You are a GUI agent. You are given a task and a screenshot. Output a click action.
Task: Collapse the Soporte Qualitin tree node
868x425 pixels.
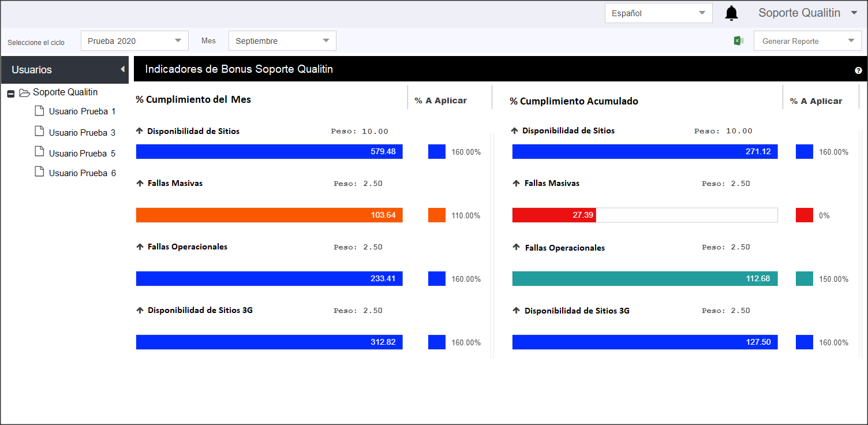point(10,93)
